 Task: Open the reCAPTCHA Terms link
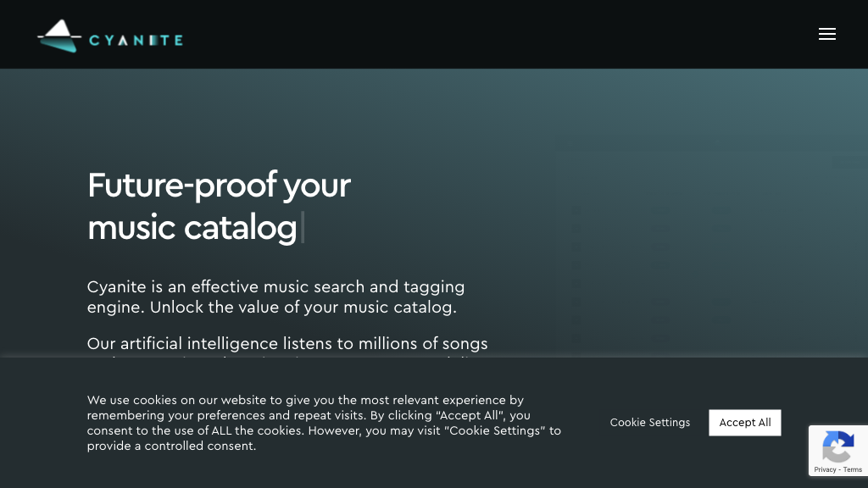coord(853,469)
